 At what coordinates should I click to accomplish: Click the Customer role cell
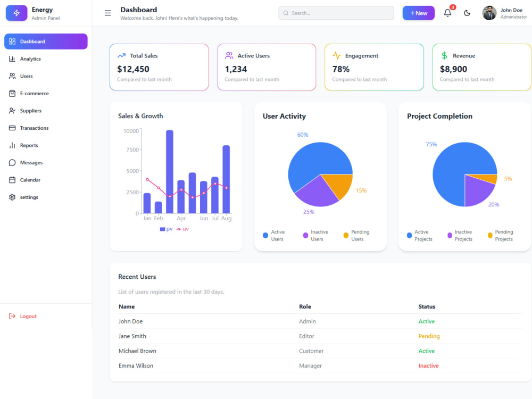tap(311, 351)
